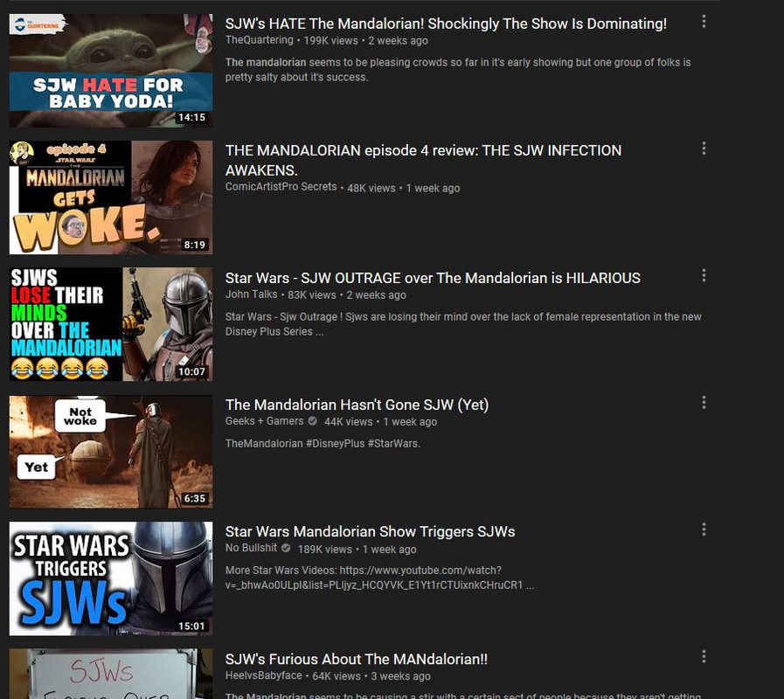Open title 'The Mandalorian Hasn't Gone SJW (Yet)'
This screenshot has width=784, height=699.
pyautogui.click(x=357, y=405)
